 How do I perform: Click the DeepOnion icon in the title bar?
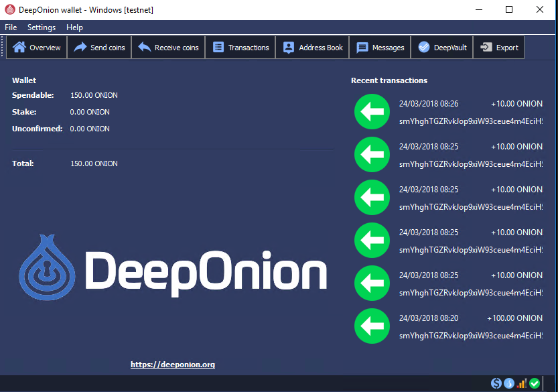pyautogui.click(x=9, y=9)
